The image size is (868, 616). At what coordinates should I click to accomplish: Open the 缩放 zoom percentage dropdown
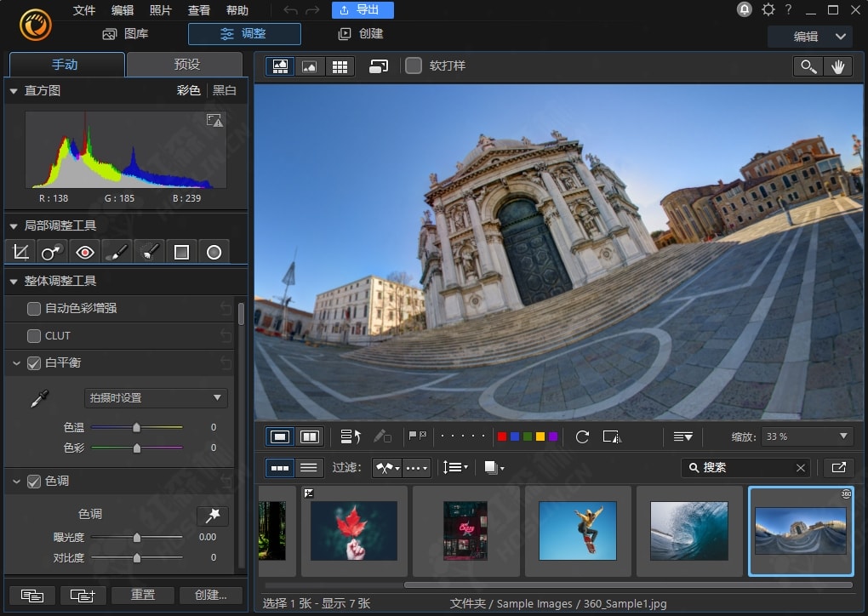[x=807, y=436]
